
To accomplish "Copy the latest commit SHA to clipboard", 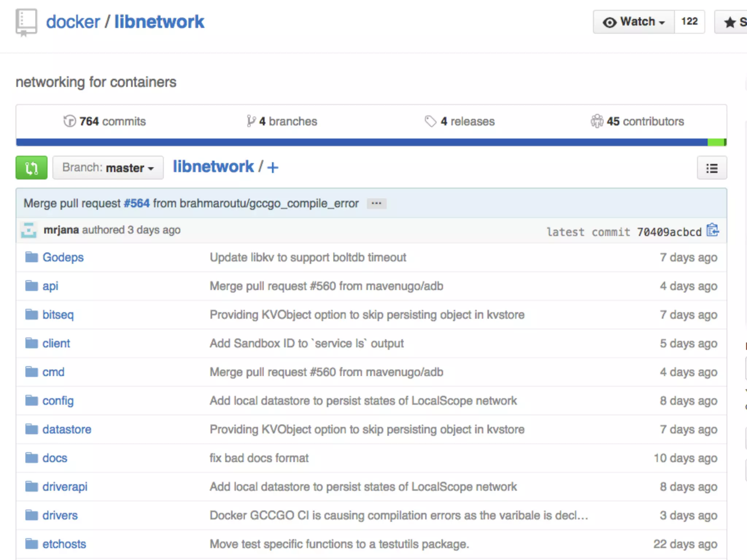I will pyautogui.click(x=712, y=230).
